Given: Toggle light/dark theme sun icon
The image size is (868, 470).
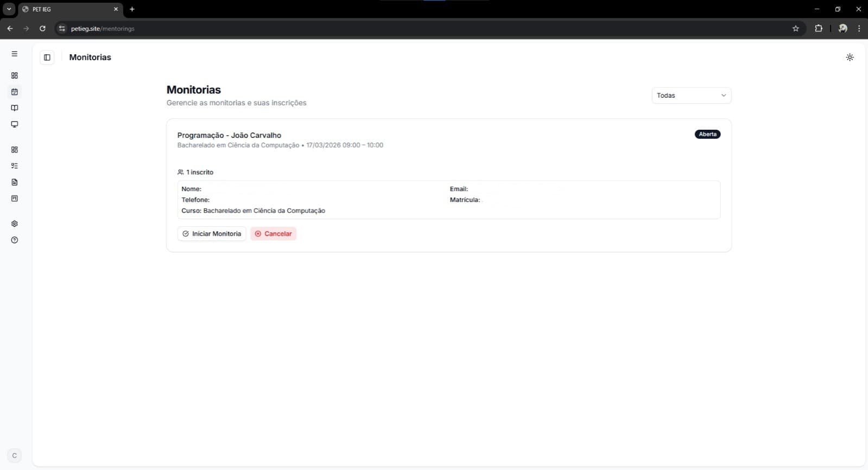Looking at the screenshot, I should click(x=850, y=58).
